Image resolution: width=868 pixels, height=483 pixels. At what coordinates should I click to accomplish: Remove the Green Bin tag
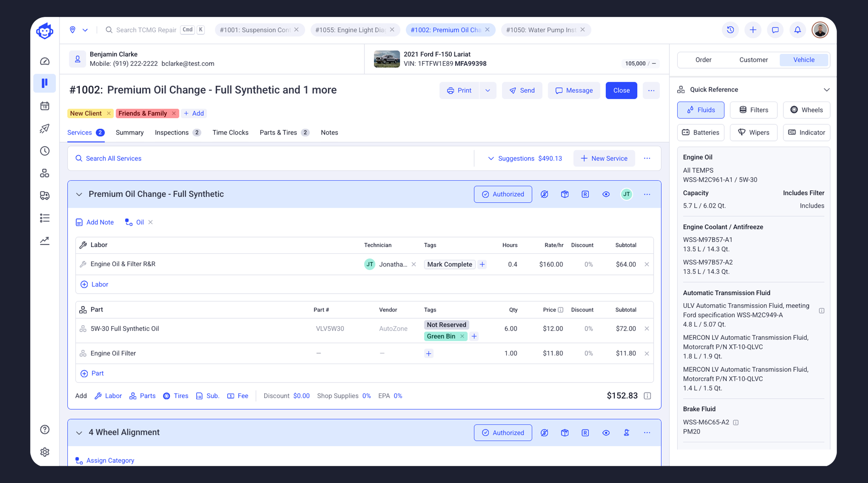pyautogui.click(x=462, y=336)
